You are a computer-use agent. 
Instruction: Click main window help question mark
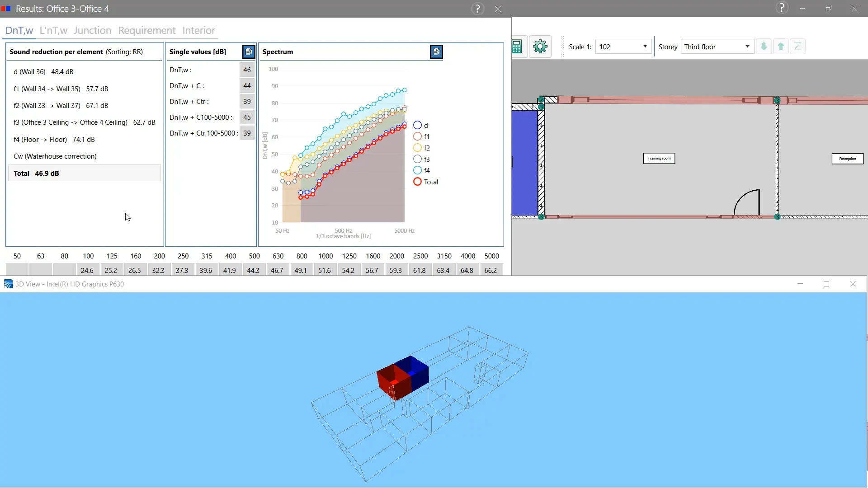[782, 8]
